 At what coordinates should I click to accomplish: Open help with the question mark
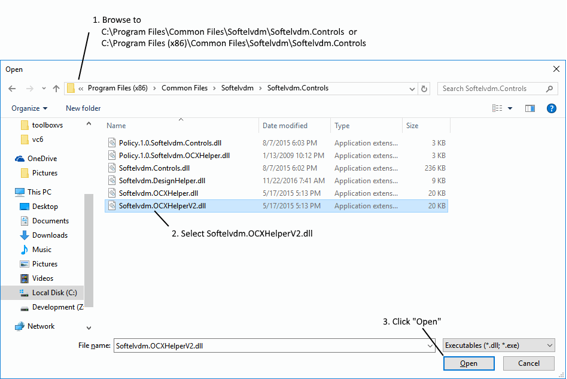coord(551,108)
